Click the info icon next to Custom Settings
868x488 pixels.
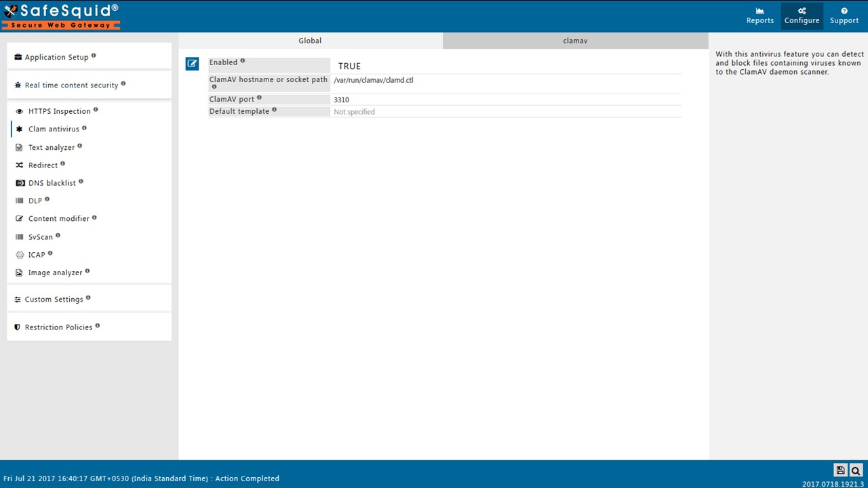pyautogui.click(x=88, y=298)
